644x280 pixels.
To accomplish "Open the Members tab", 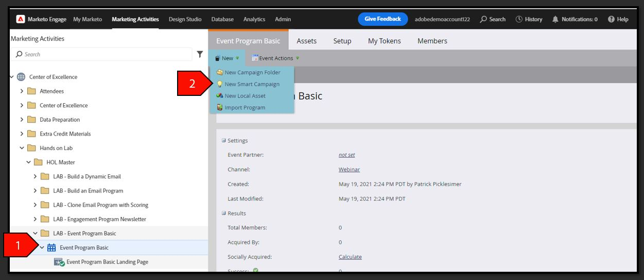I will pyautogui.click(x=432, y=41).
